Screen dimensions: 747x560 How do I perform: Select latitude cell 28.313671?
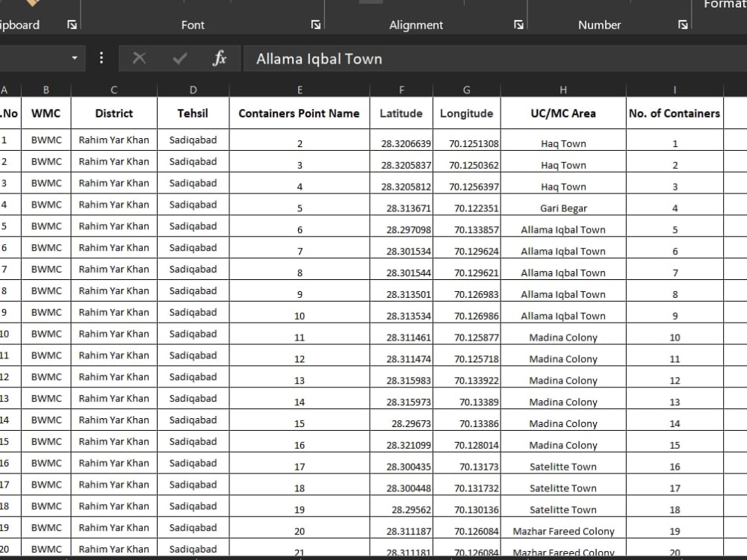click(402, 205)
